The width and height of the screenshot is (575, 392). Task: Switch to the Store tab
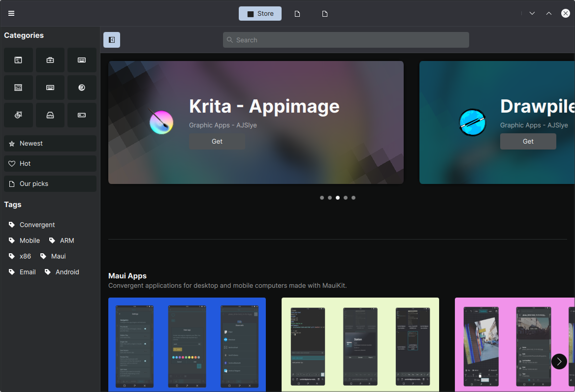[x=260, y=14]
